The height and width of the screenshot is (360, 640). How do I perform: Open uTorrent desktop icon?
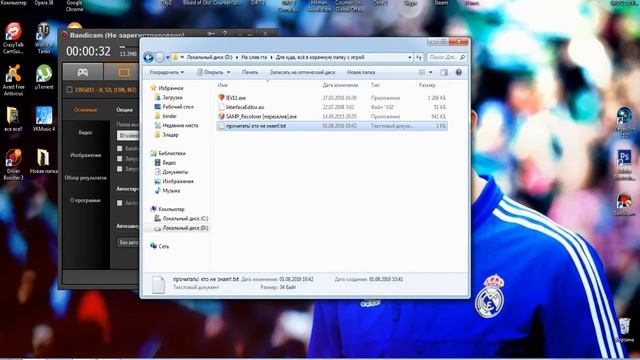pyautogui.click(x=44, y=77)
